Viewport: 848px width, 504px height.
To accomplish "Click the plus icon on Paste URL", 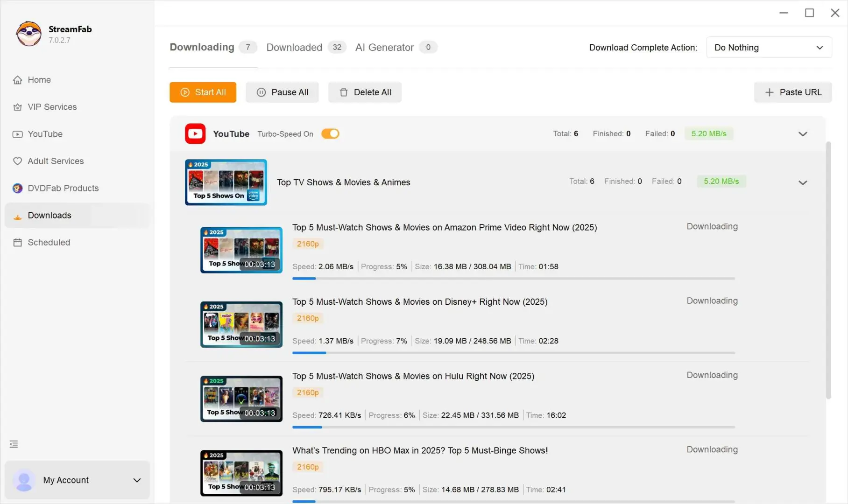I will (770, 92).
